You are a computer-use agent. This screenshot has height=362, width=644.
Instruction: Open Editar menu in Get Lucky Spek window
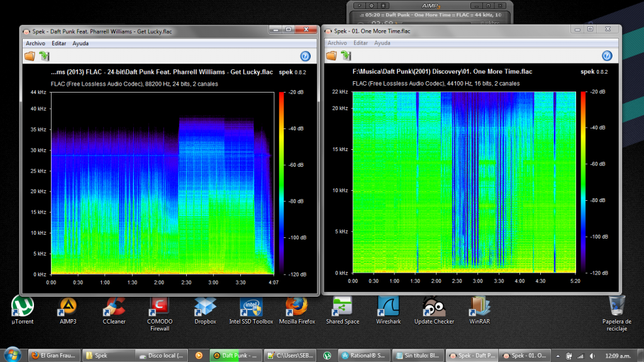58,43
